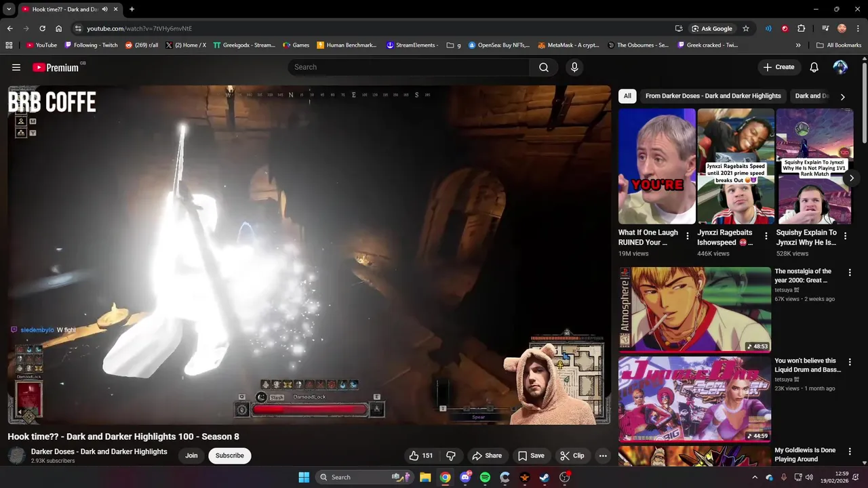Bookmark this page with star icon
The width and height of the screenshot is (868, 488).
click(x=746, y=28)
